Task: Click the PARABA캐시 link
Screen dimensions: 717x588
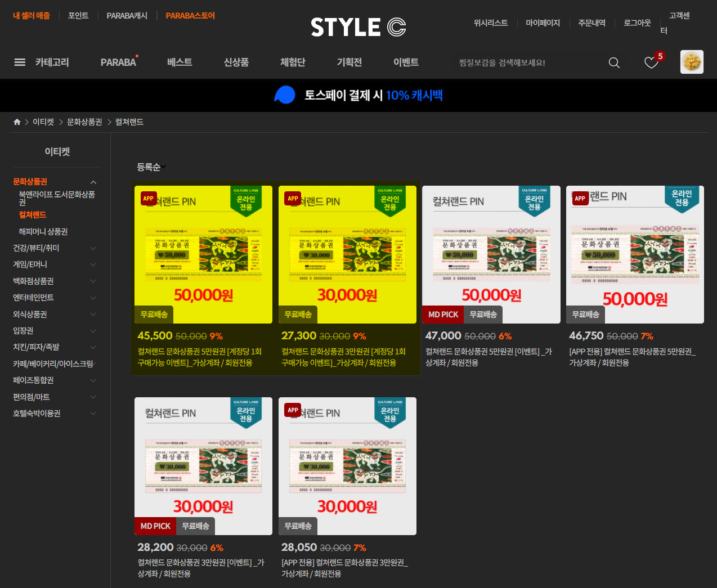Action: (127, 16)
